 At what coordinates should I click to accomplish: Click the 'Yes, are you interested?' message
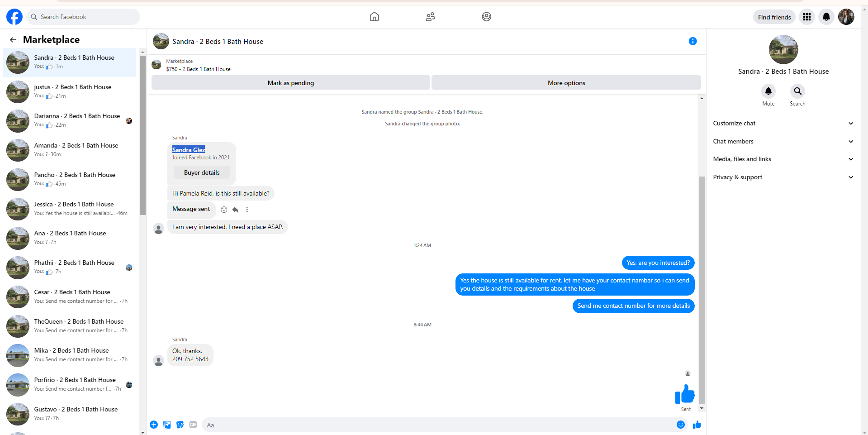tap(658, 263)
